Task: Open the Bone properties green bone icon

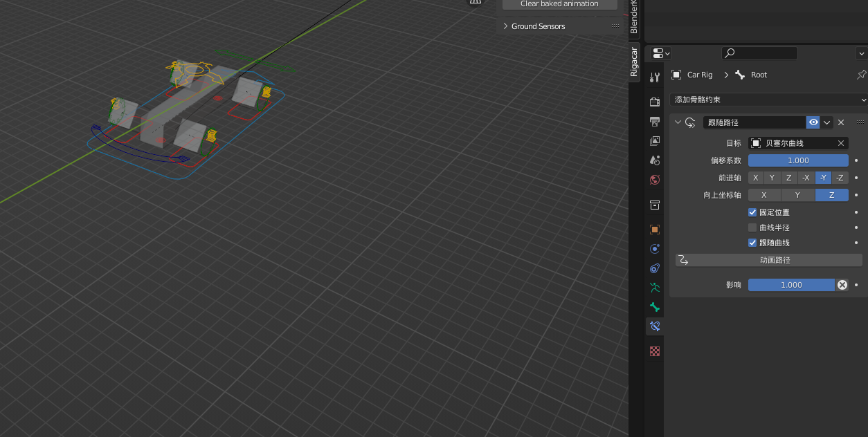Action: (654, 307)
